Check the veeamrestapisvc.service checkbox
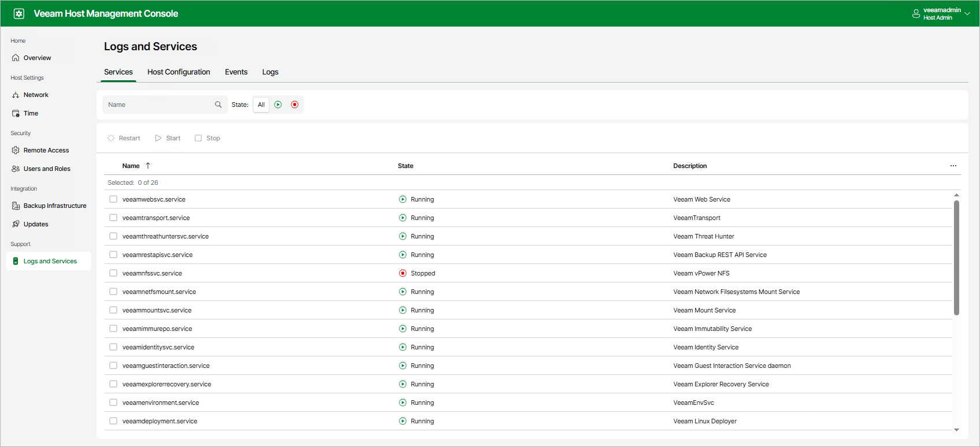The width and height of the screenshot is (980, 447). tap(113, 255)
